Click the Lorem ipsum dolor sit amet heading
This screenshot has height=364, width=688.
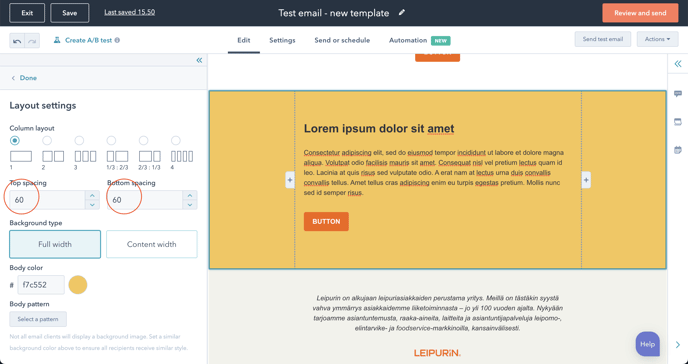coord(379,128)
